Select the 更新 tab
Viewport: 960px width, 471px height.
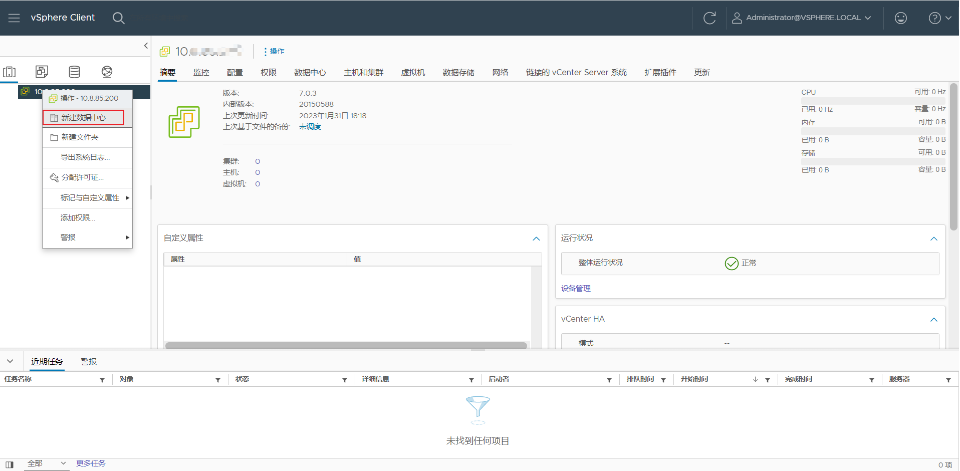click(x=702, y=72)
